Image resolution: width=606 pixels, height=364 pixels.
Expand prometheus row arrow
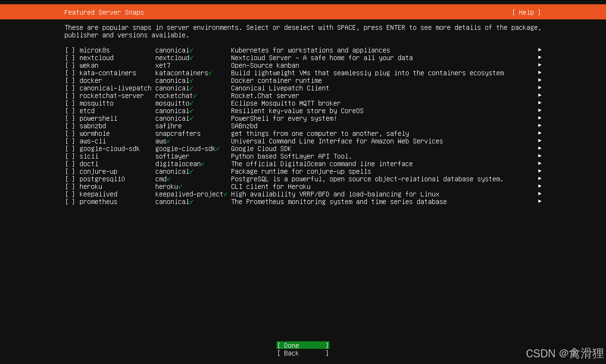click(x=540, y=201)
